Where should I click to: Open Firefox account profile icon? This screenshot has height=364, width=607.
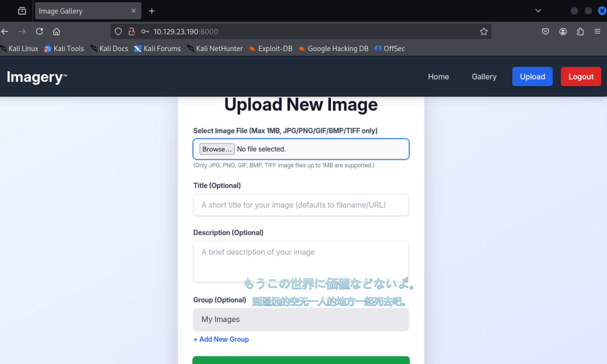tap(563, 31)
